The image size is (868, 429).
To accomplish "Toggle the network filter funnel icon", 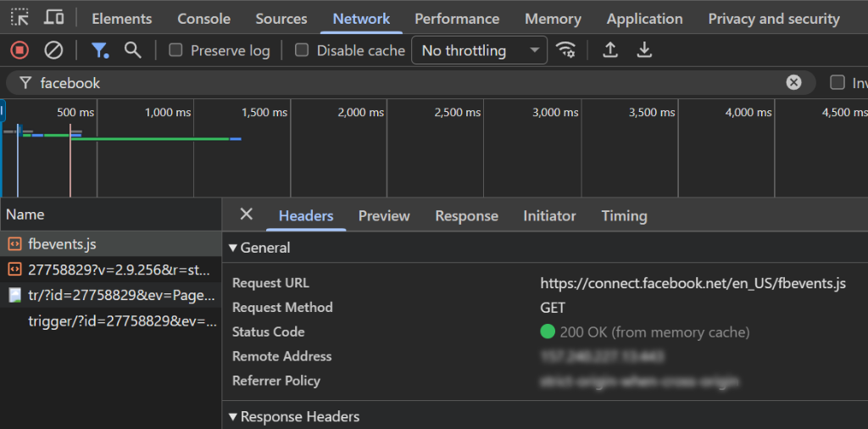I will point(100,50).
